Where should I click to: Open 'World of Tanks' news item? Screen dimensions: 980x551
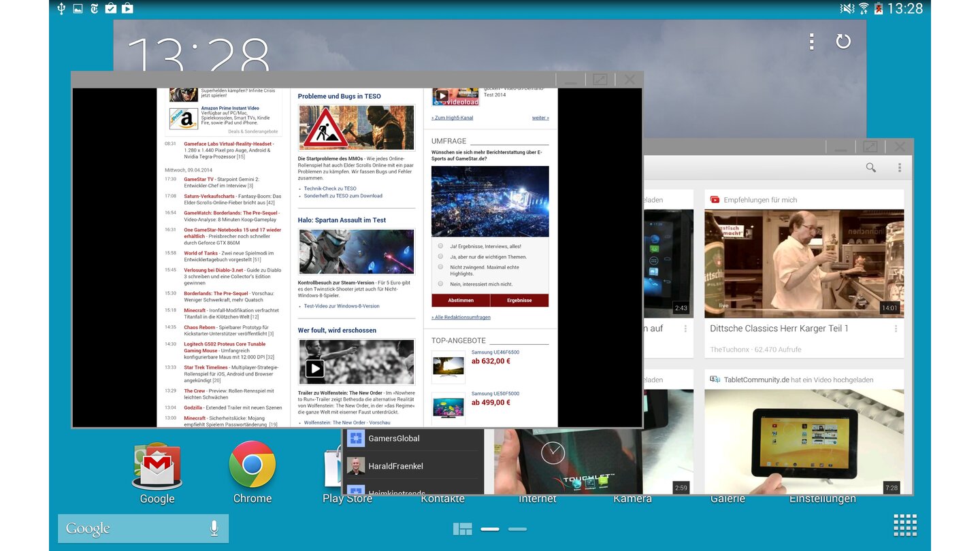229,256
